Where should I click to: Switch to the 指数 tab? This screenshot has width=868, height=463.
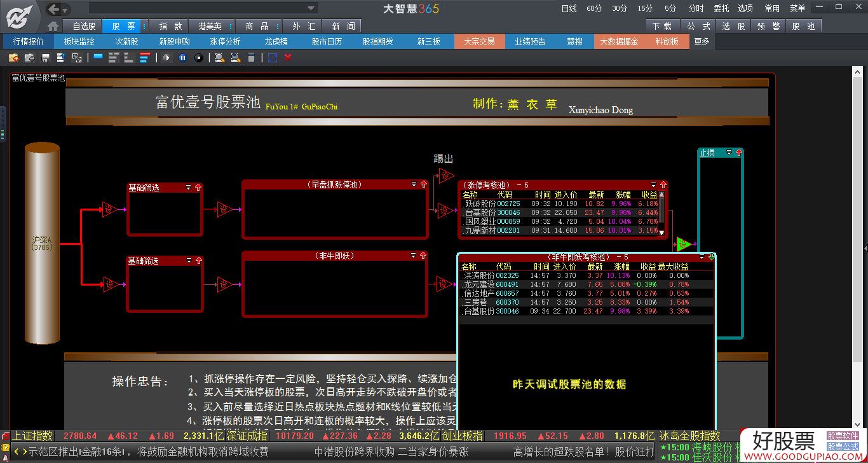[x=170, y=26]
